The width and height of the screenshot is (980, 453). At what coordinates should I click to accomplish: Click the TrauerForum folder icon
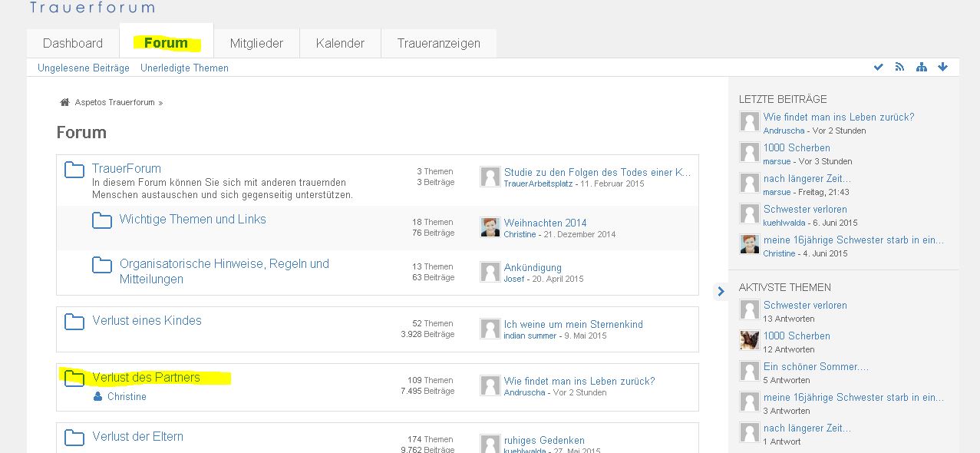coord(74,170)
